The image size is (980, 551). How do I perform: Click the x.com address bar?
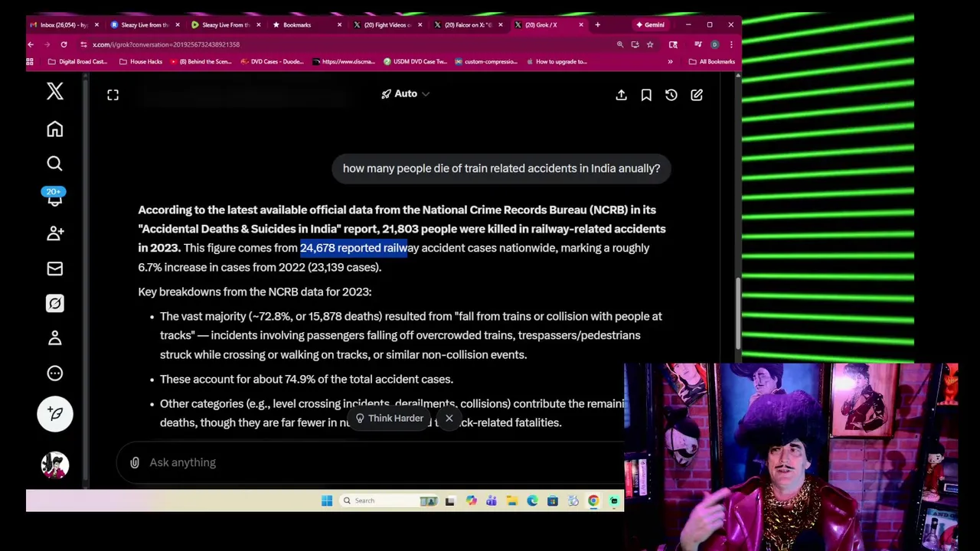click(x=345, y=44)
